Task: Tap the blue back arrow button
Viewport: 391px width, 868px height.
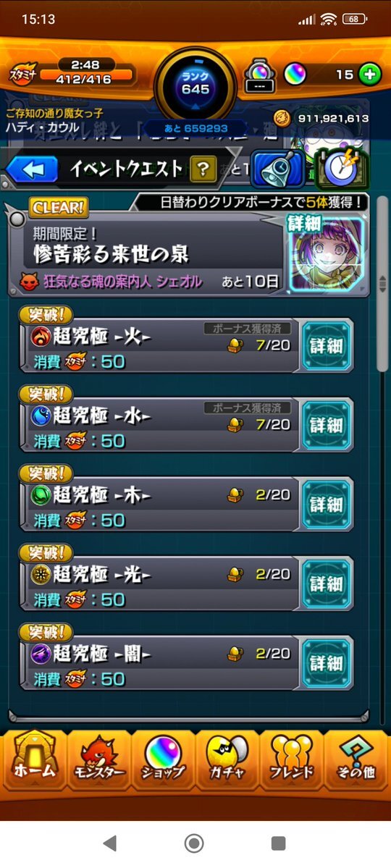Action: click(32, 169)
